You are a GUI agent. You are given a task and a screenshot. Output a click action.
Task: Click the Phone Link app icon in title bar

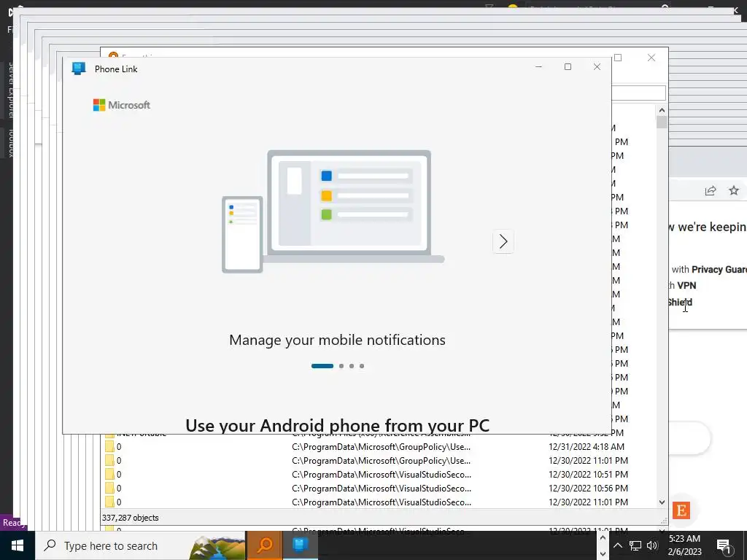click(x=79, y=69)
